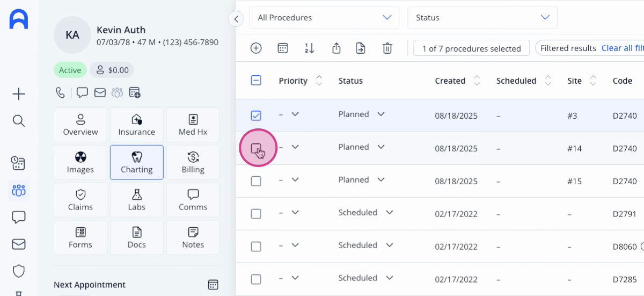Open priority dropdown for site #3 row
This screenshot has height=296, width=644.
(x=295, y=114)
